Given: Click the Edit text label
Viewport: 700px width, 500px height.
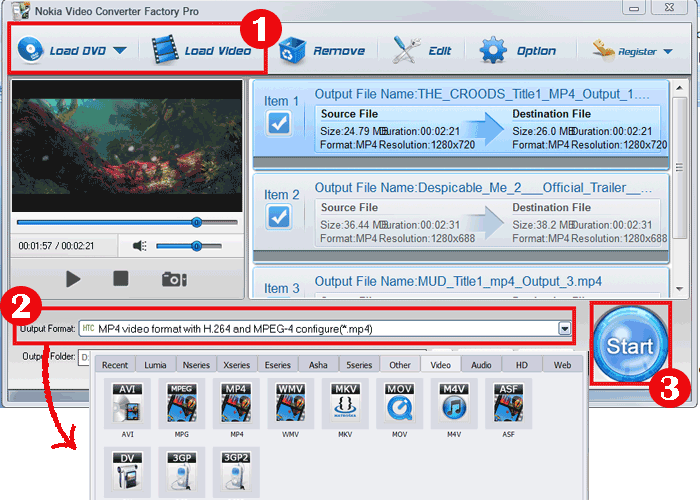Looking at the screenshot, I should pos(440,51).
